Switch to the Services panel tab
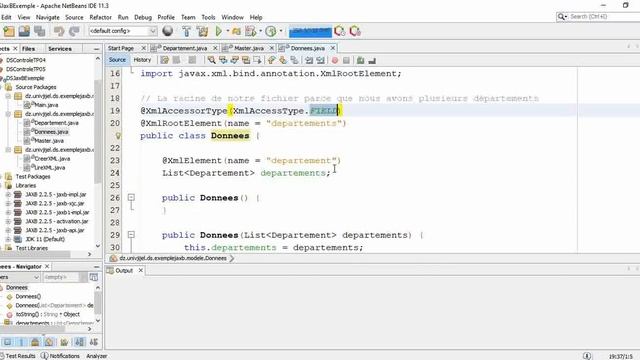 pos(60,49)
